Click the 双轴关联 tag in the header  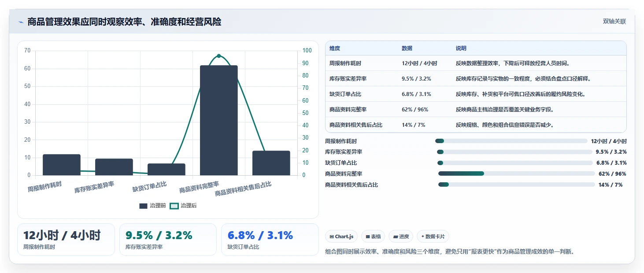click(614, 22)
